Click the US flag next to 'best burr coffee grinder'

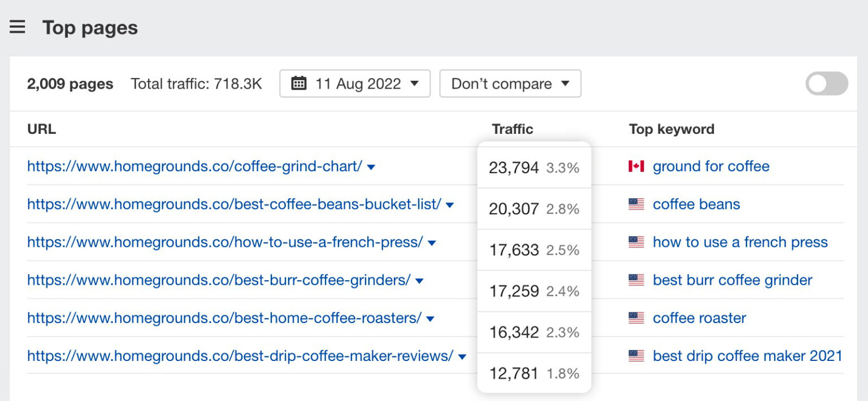coord(637,280)
